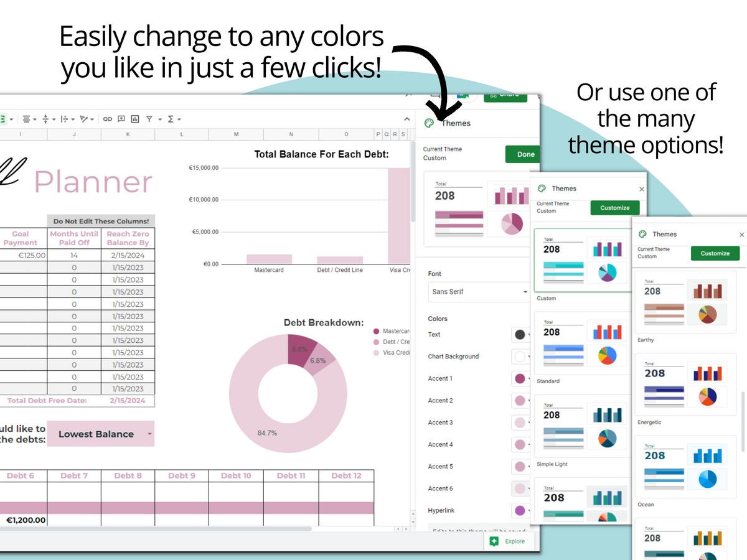Viewport: 747px width, 560px height.
Task: Click the filter funnel icon
Action: [x=149, y=119]
